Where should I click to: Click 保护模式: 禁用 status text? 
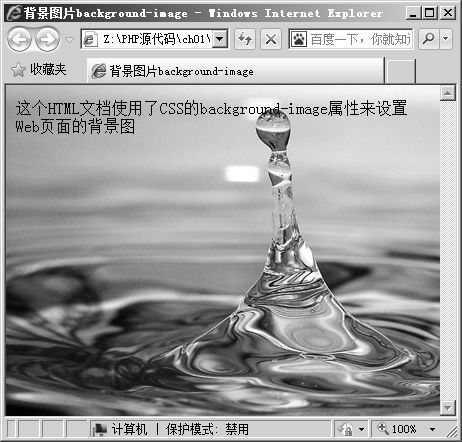pyautogui.click(x=207, y=429)
